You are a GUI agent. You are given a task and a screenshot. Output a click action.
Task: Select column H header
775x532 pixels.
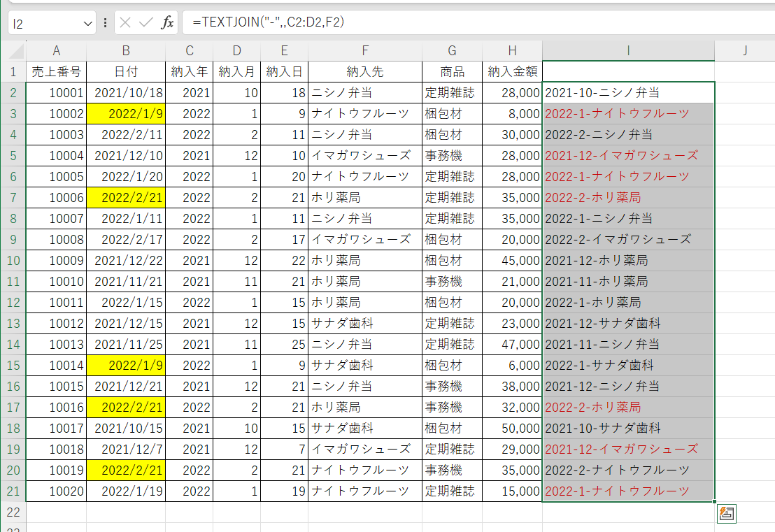point(512,51)
